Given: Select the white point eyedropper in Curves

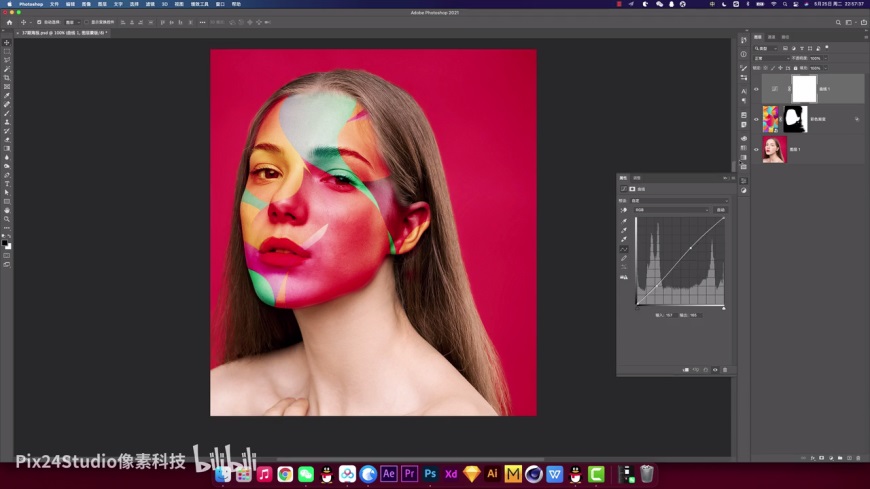Looking at the screenshot, I should [624, 239].
